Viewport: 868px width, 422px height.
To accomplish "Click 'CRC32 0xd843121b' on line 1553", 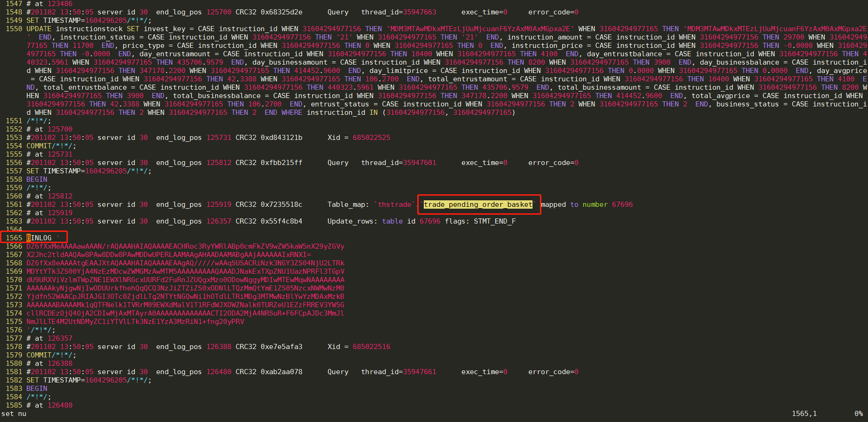I will tap(269, 138).
